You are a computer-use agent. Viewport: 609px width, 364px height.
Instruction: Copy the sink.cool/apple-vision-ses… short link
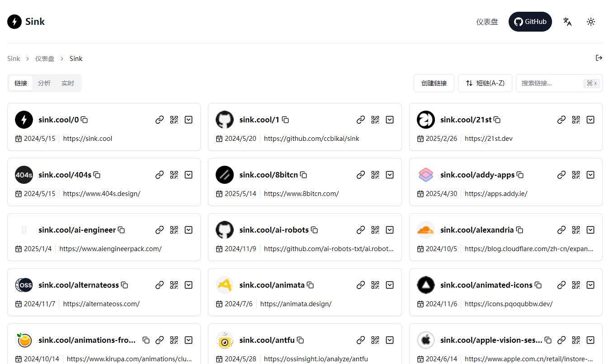548,341
